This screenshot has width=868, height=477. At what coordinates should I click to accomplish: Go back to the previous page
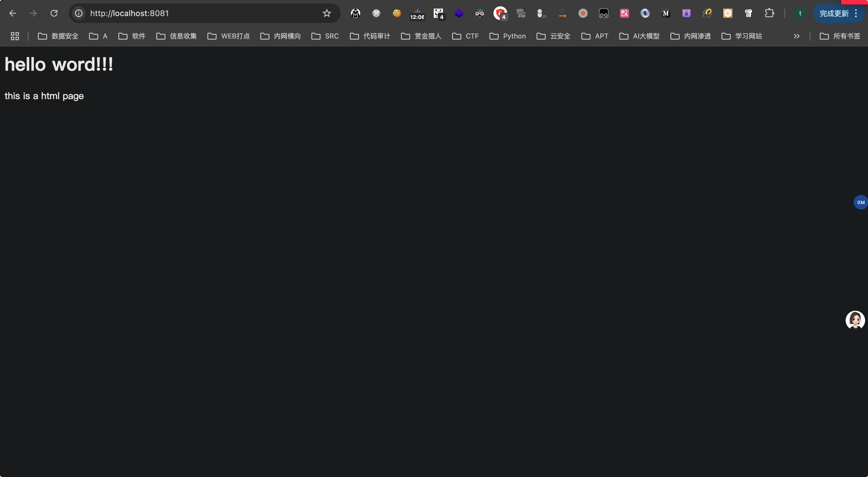click(12, 13)
